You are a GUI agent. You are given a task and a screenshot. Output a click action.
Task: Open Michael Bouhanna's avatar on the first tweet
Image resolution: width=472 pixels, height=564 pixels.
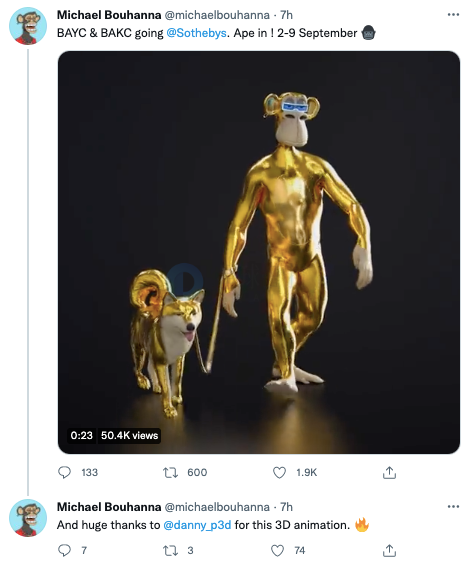tap(28, 26)
